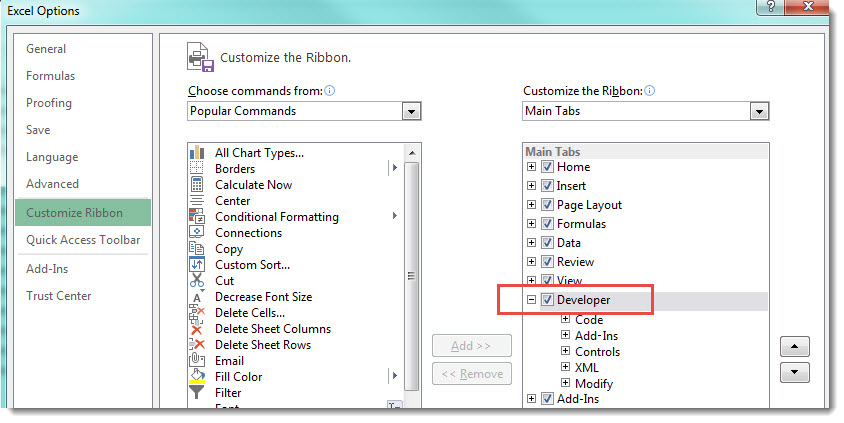The image size is (844, 423).
Task: Click Delete Sheet Columns icon
Action: tap(197, 329)
